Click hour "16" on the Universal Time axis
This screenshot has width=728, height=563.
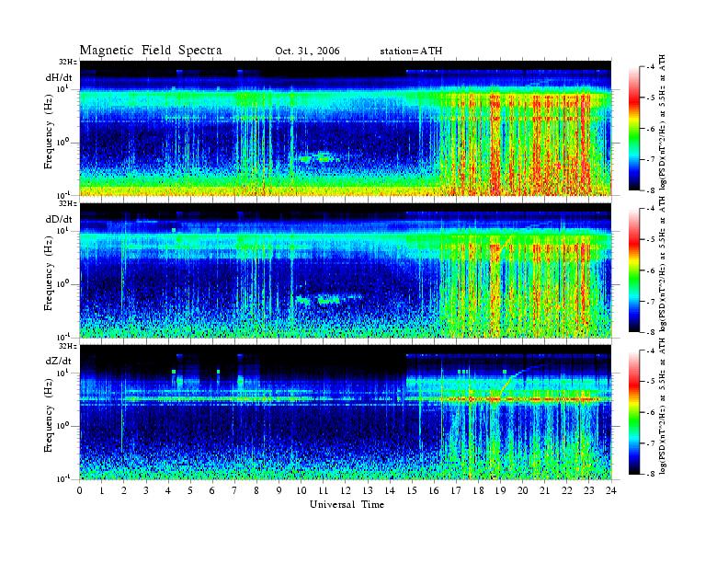coord(434,490)
